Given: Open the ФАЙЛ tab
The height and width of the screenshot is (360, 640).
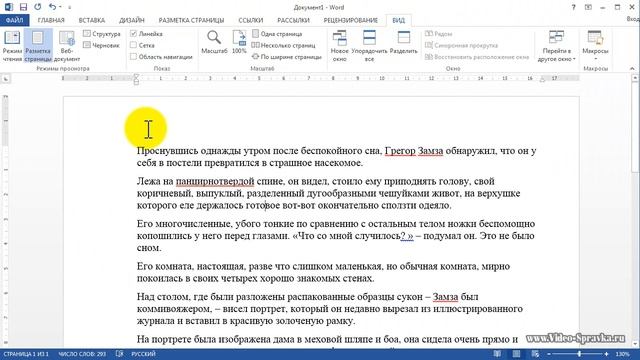Looking at the screenshot, I should click(14, 20).
